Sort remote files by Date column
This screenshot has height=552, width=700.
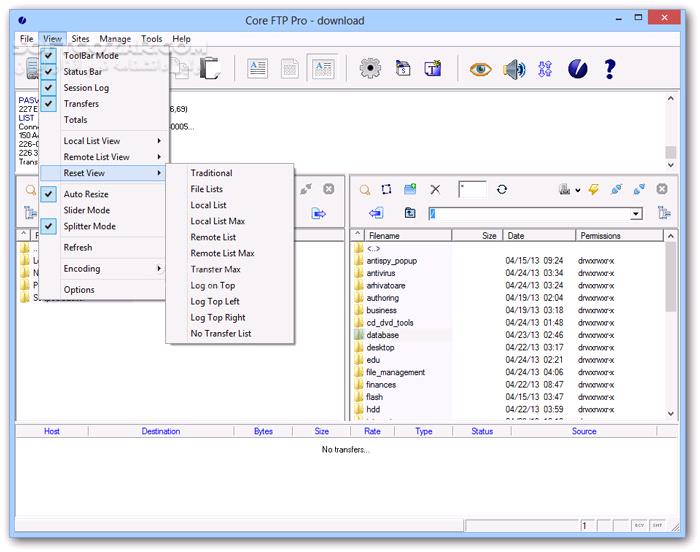tap(539, 235)
